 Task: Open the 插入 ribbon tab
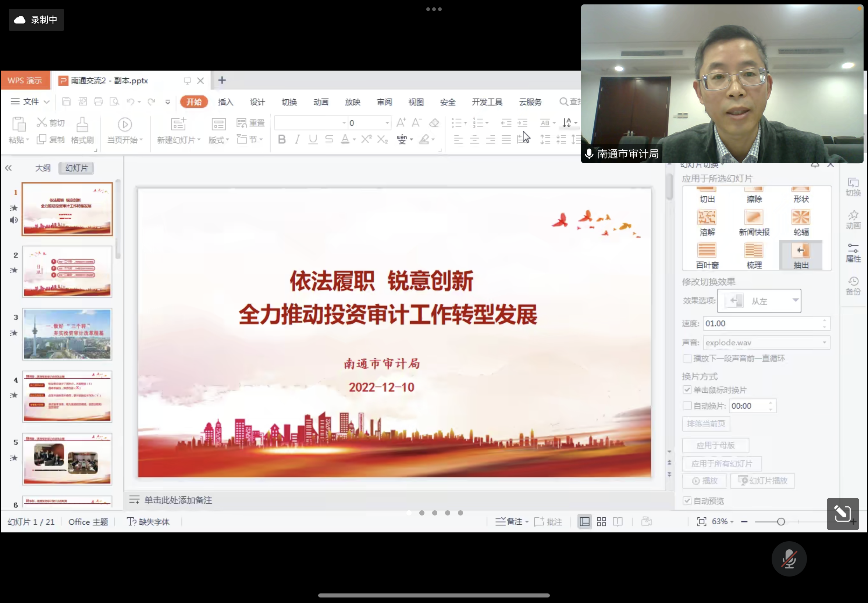[225, 102]
